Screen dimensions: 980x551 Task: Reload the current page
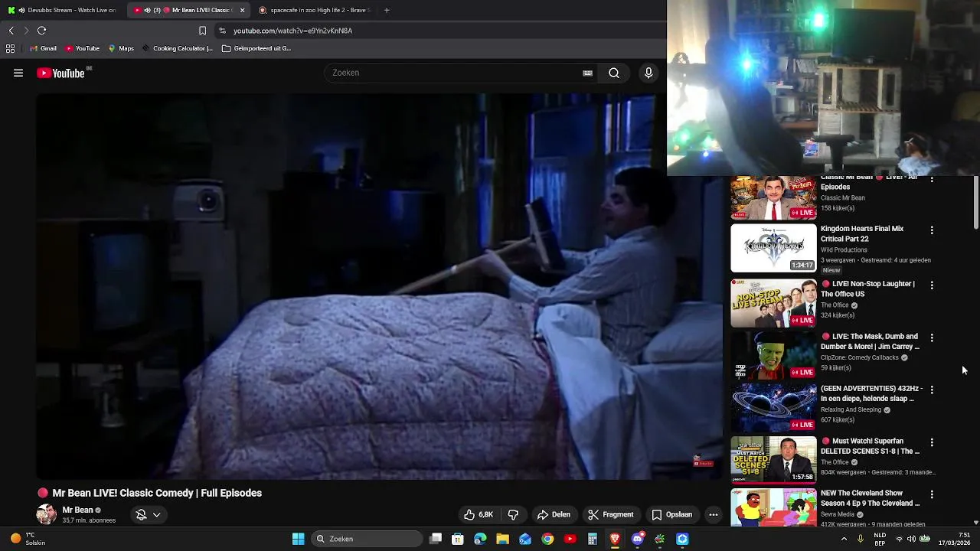(42, 31)
